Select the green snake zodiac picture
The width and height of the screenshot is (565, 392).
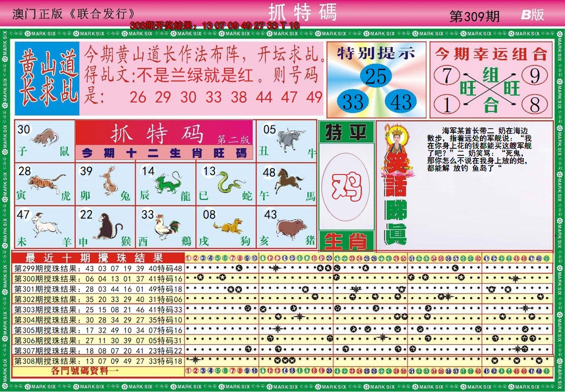coord(229,182)
